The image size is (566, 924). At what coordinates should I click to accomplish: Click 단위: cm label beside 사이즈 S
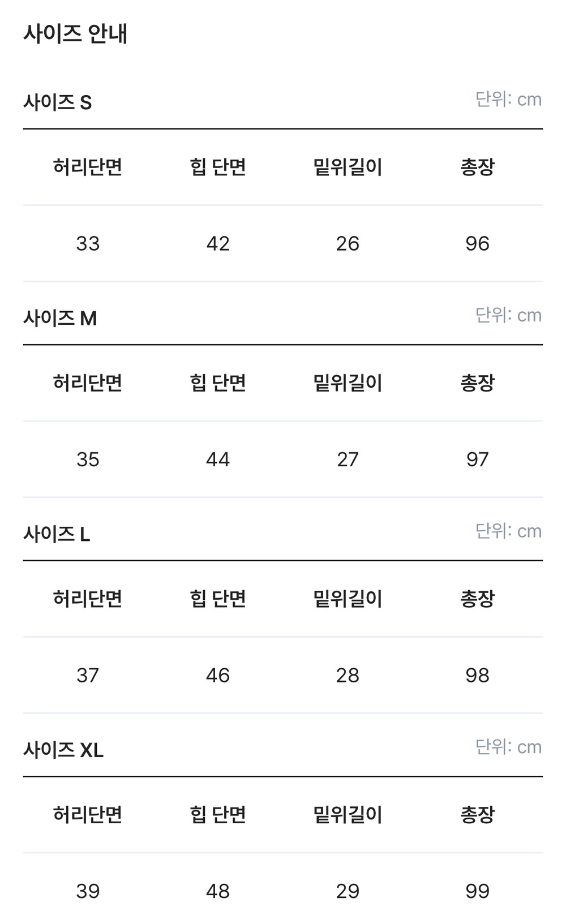click(508, 100)
